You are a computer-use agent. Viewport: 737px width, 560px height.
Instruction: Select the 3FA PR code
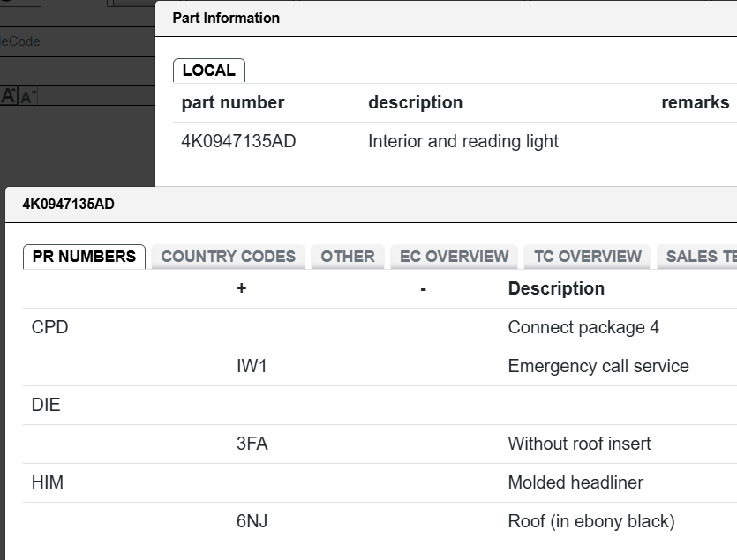[252, 444]
